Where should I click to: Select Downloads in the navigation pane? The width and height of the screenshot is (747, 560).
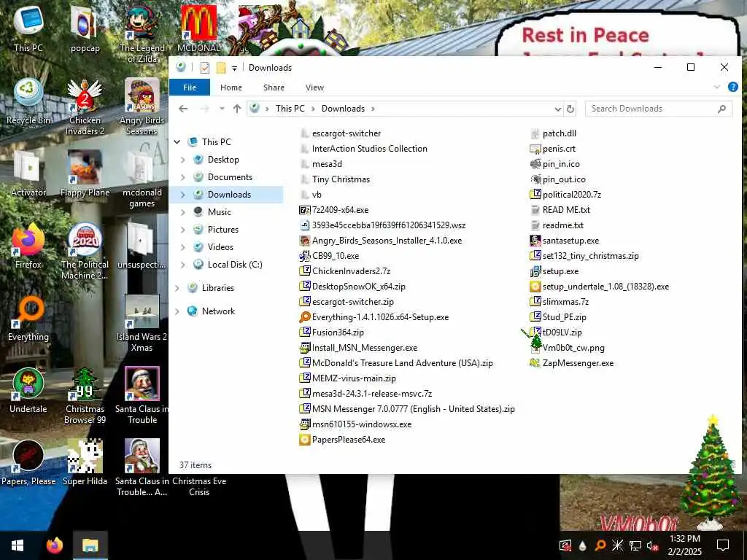point(229,194)
